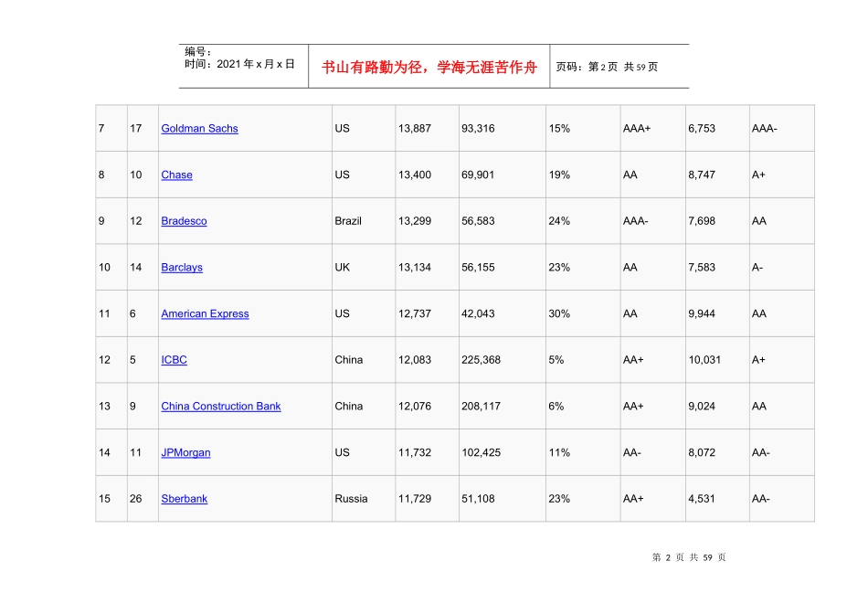Screen dimensions: 868x614
Task: Click the header date '2021年x月x日'
Action: [256, 64]
